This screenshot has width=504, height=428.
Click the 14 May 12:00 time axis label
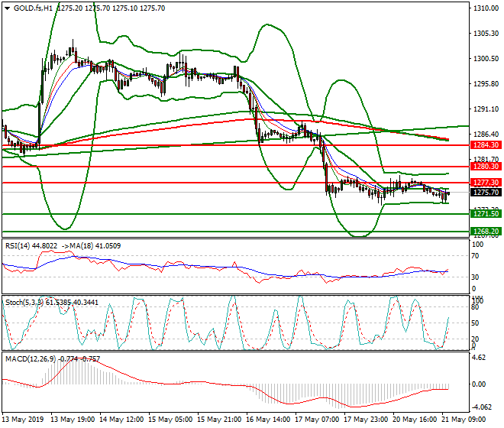121,420
